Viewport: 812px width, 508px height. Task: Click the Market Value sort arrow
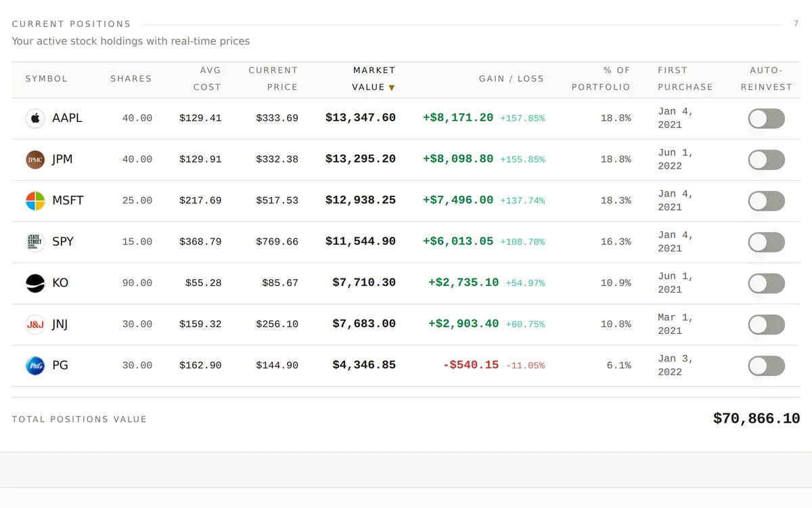[x=392, y=87]
